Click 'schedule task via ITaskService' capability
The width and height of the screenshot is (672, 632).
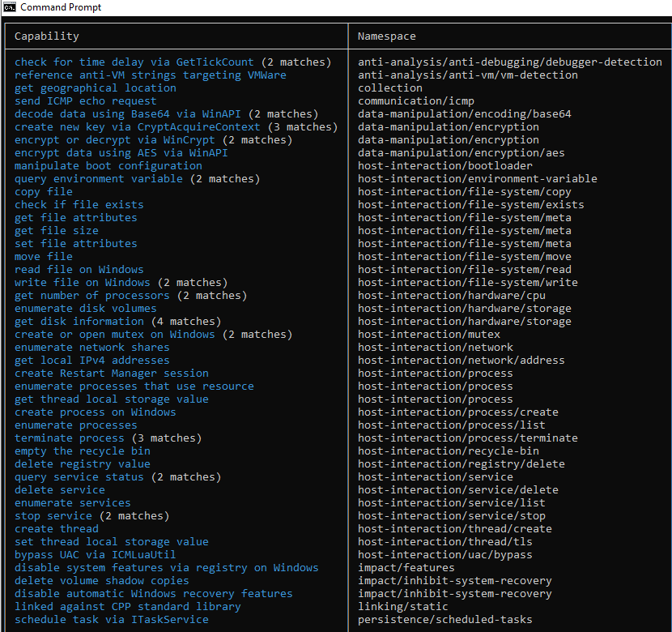click(x=112, y=620)
